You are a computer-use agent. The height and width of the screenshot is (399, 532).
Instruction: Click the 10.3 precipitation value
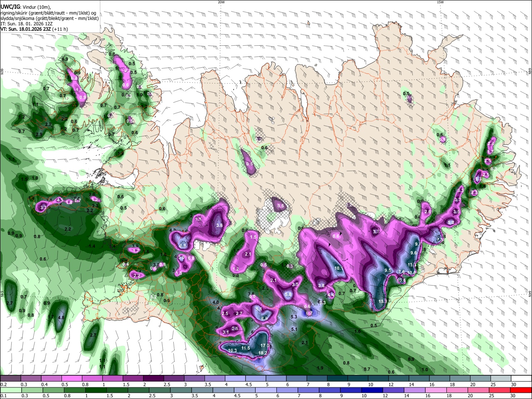(232, 351)
